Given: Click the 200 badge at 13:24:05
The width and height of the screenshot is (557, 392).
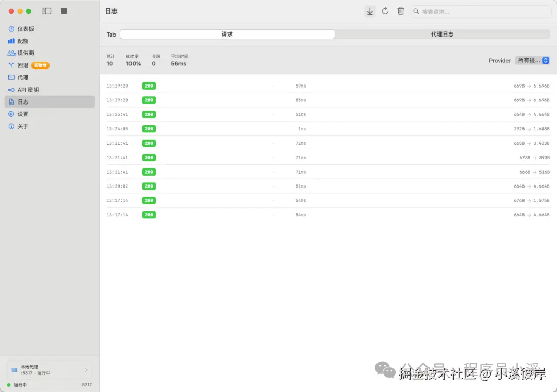Looking at the screenshot, I should click(149, 129).
